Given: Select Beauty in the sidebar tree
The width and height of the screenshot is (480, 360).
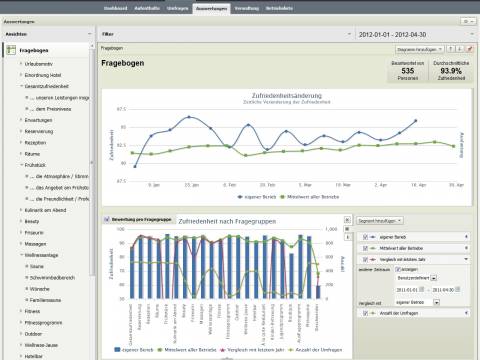Looking at the screenshot, I should 32,221.
